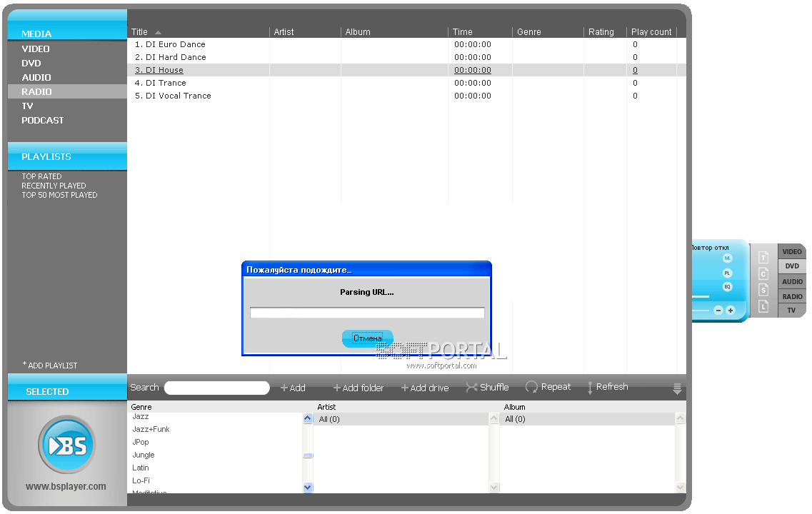Select TV in the media sidebar
The image size is (812, 514).
pyautogui.click(x=27, y=106)
